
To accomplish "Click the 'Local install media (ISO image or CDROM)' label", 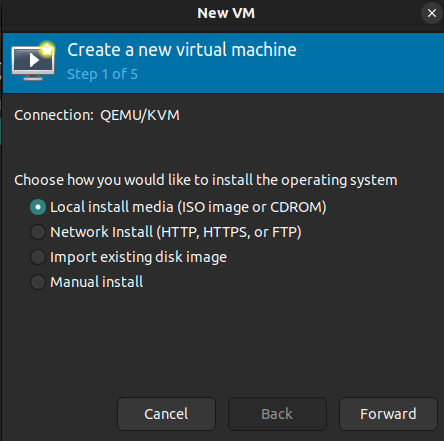I will click(188, 207).
